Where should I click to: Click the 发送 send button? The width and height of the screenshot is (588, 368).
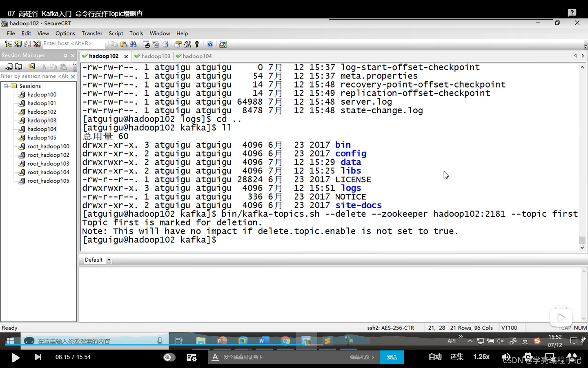point(392,357)
